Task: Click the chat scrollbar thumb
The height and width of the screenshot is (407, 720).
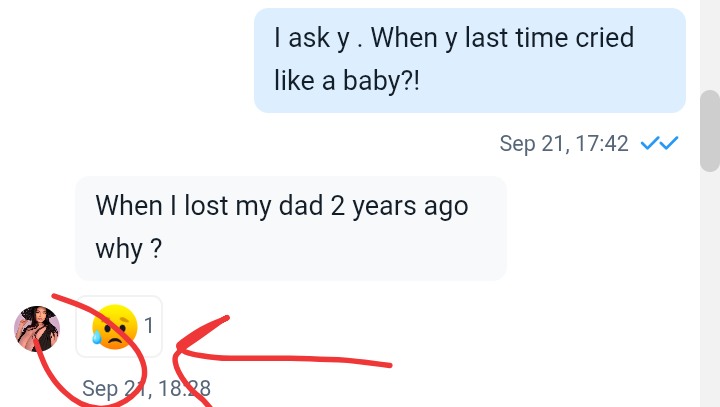Action: coord(709,130)
